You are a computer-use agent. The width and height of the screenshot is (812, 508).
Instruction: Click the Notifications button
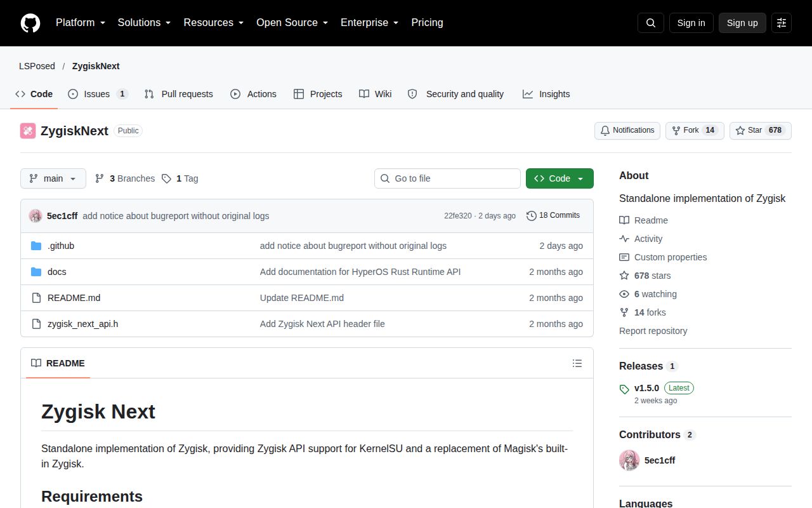(x=627, y=130)
